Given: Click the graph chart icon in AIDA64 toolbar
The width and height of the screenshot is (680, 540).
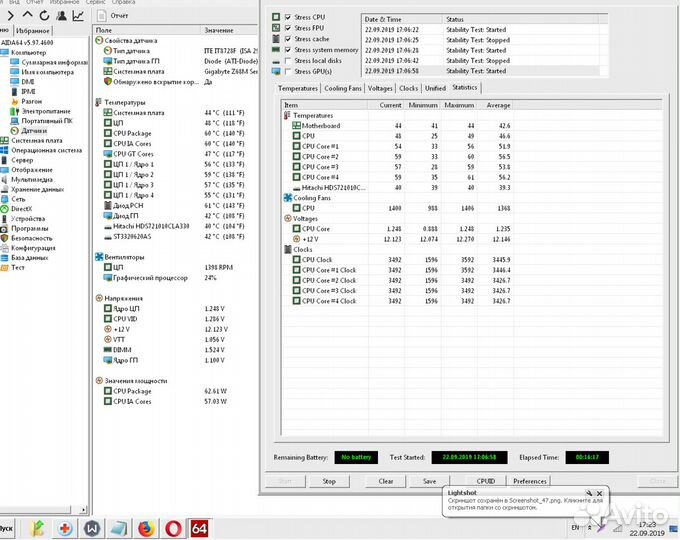Looking at the screenshot, I should [x=78, y=16].
